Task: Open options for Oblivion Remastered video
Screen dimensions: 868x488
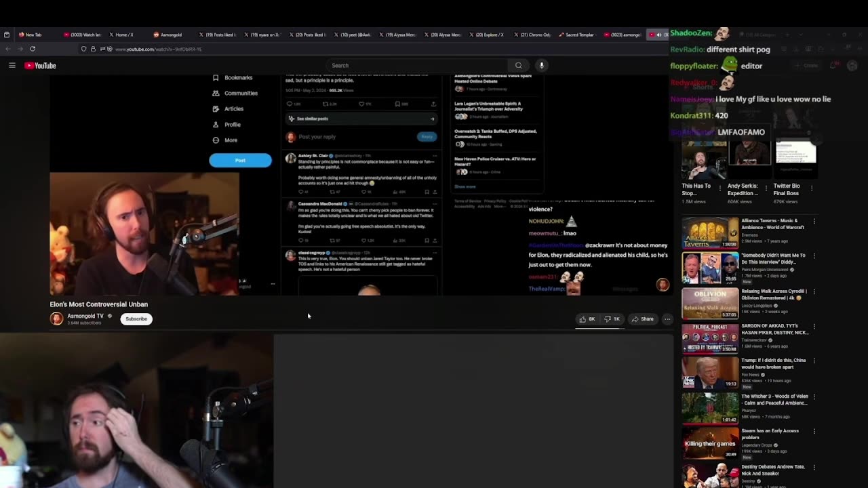Action: click(814, 291)
